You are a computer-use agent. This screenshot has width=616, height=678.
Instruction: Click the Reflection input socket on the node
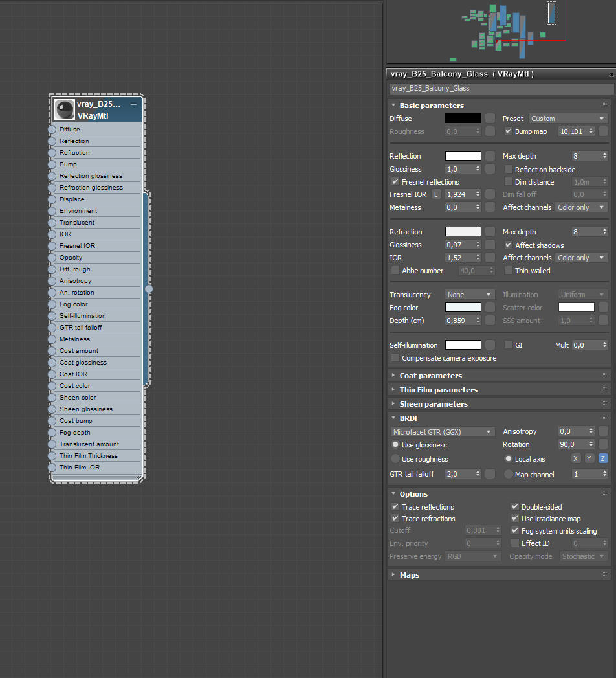(52, 141)
